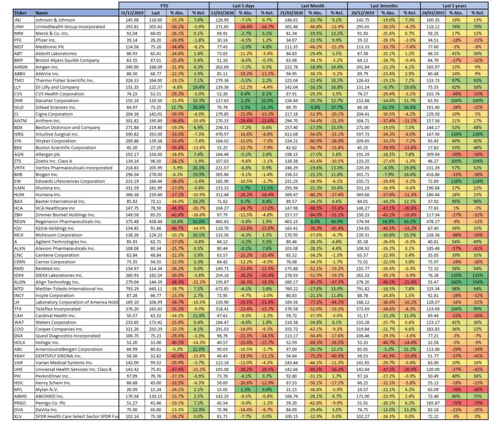The image size is (504, 423).
Task: Click the 'Medtronic Plc' name cell
Action: 76,47
